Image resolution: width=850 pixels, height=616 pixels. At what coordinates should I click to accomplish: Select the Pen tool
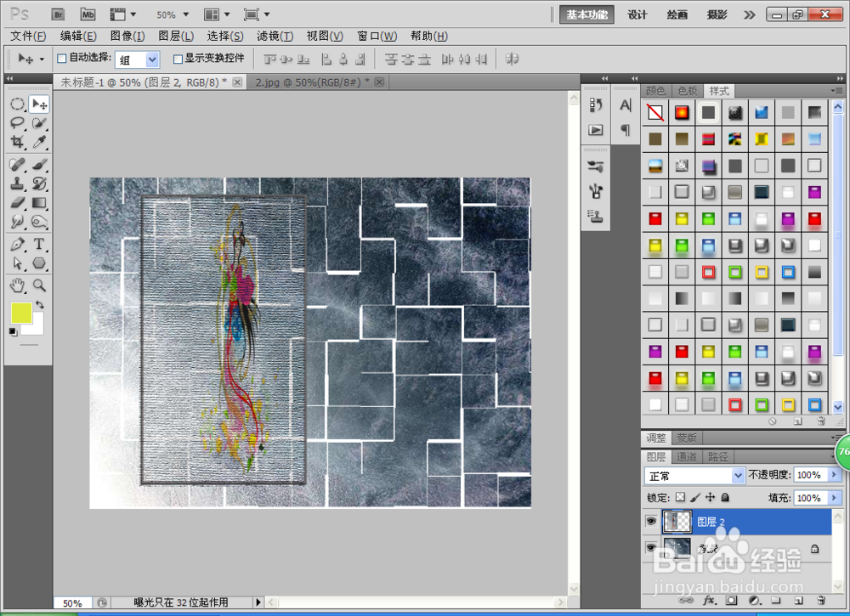[x=17, y=244]
